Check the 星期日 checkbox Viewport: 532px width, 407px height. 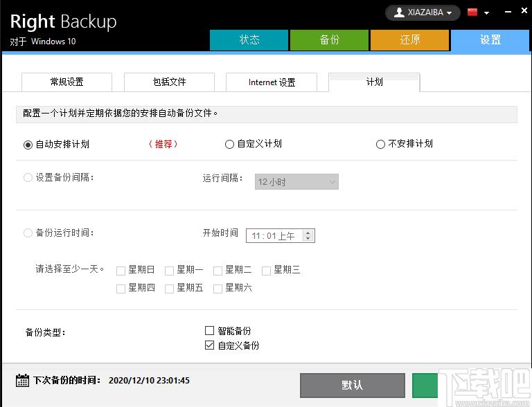tap(121, 271)
